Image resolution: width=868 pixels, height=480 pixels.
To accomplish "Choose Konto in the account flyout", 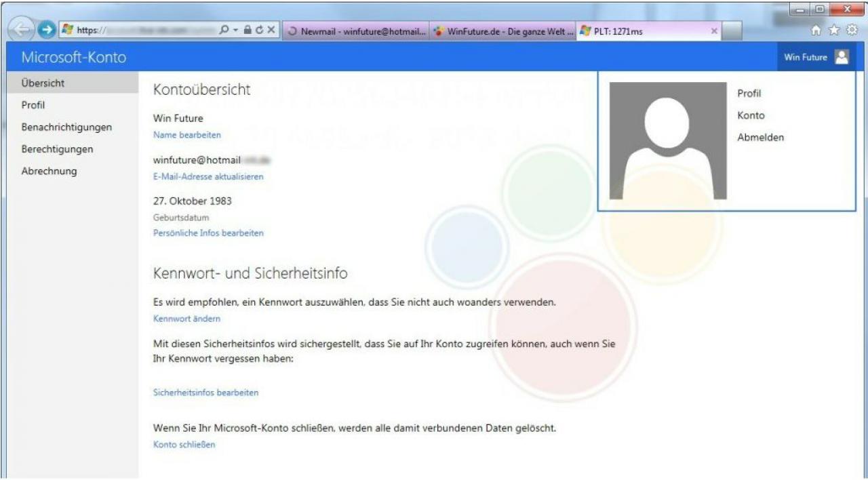I will (751, 115).
